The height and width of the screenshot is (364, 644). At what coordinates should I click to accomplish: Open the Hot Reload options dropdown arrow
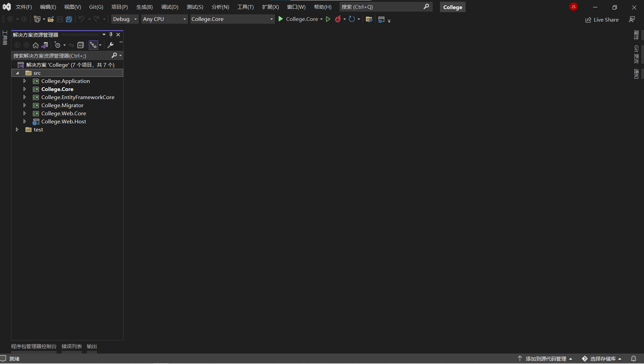tap(345, 19)
